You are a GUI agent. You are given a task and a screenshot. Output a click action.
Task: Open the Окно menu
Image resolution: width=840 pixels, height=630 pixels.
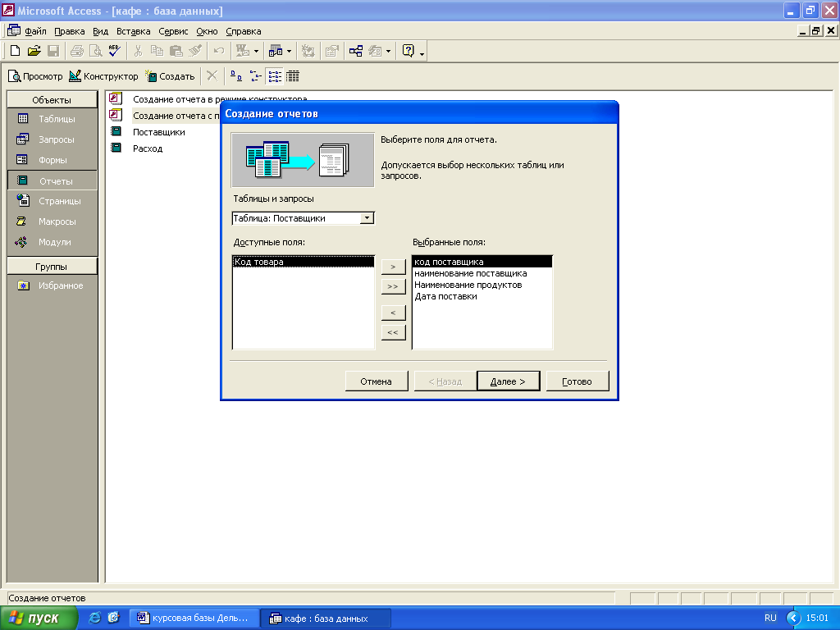tap(207, 31)
